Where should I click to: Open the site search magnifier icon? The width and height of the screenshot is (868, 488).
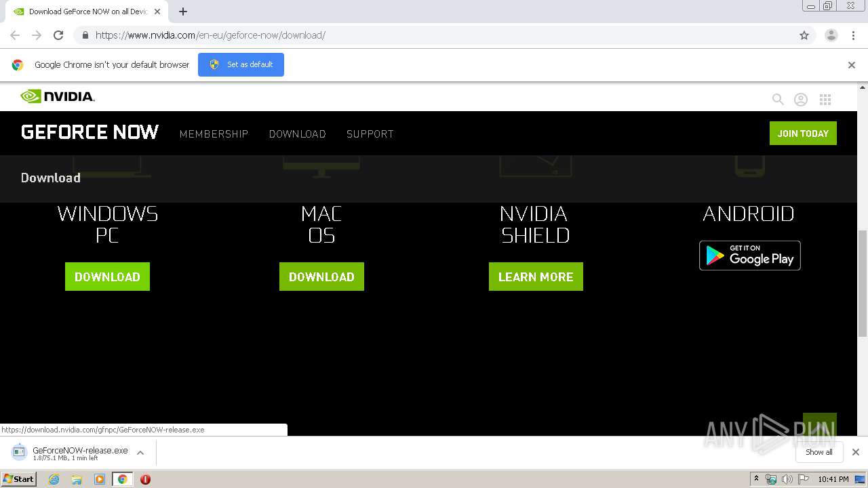tap(778, 100)
